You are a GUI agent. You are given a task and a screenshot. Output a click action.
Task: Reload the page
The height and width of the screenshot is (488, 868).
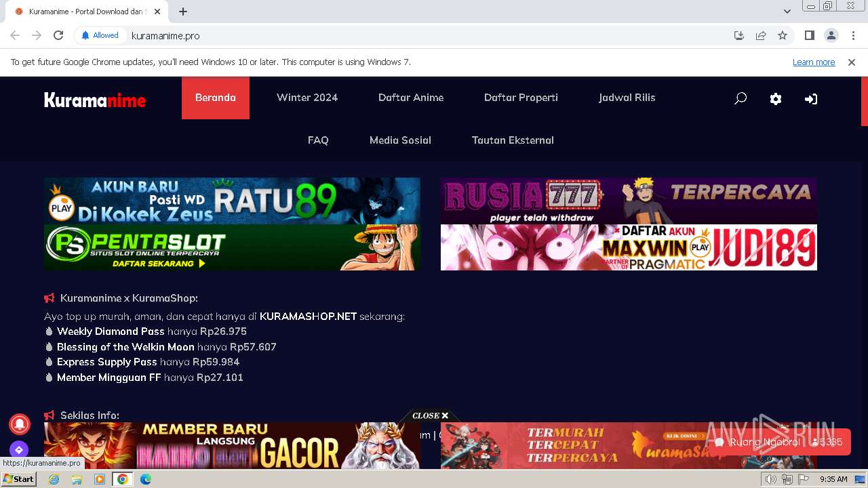point(58,35)
